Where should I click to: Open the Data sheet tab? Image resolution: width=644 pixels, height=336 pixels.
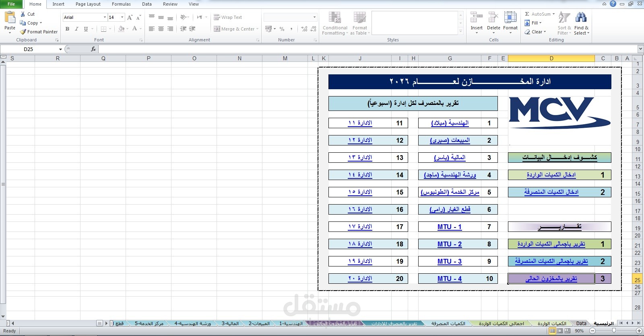tap(581, 323)
